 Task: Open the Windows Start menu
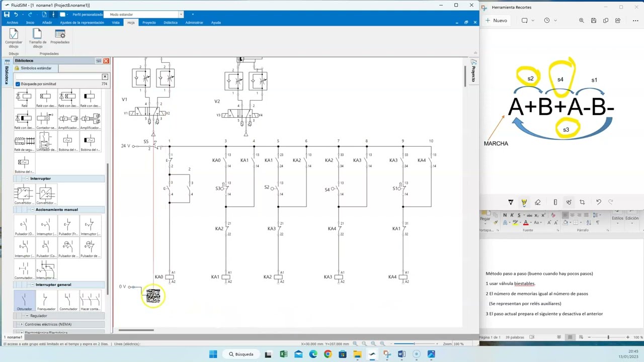pyautogui.click(x=213, y=354)
